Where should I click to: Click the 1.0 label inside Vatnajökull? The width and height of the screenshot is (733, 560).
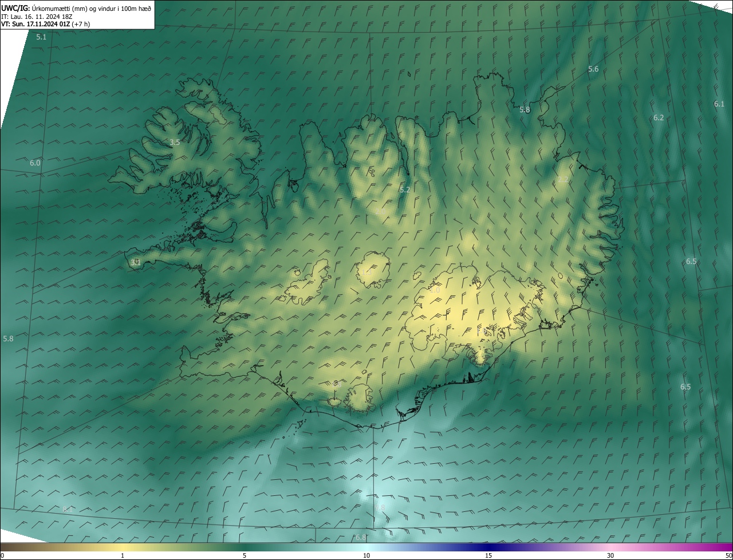tap(435, 290)
